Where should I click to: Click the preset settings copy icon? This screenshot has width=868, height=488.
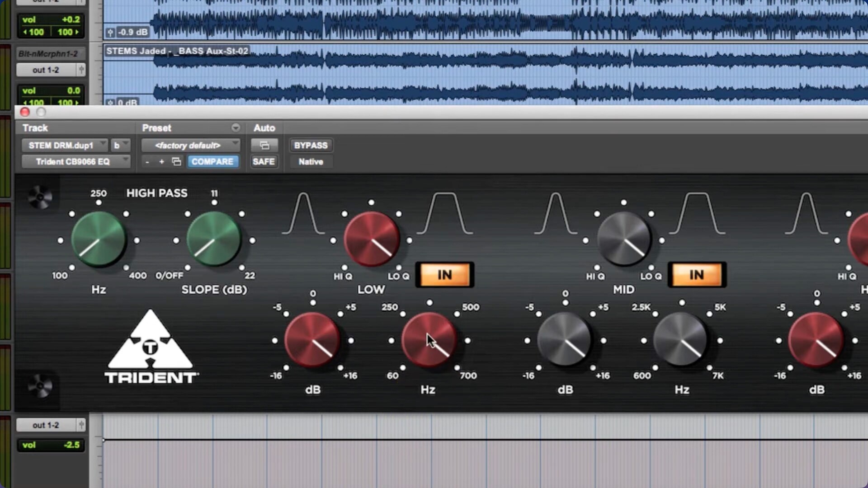[x=177, y=162]
